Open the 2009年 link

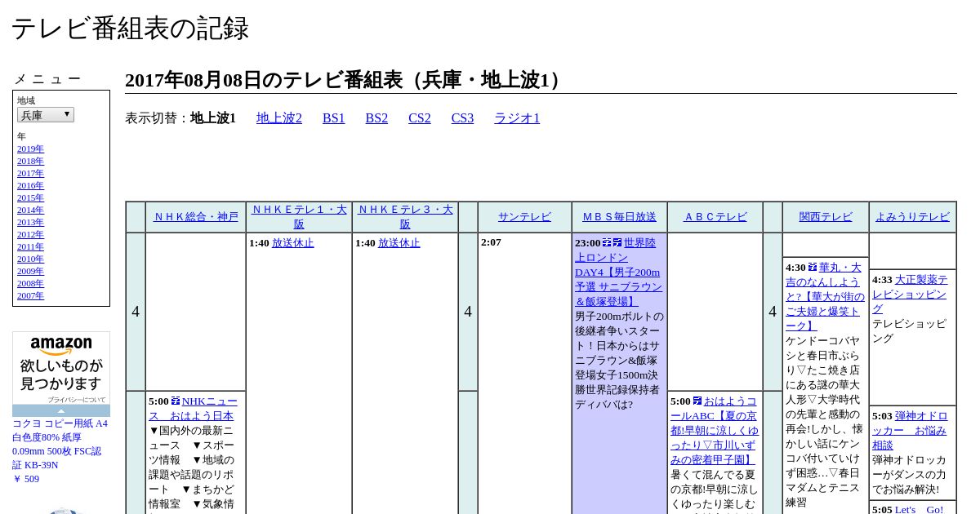click(x=30, y=271)
